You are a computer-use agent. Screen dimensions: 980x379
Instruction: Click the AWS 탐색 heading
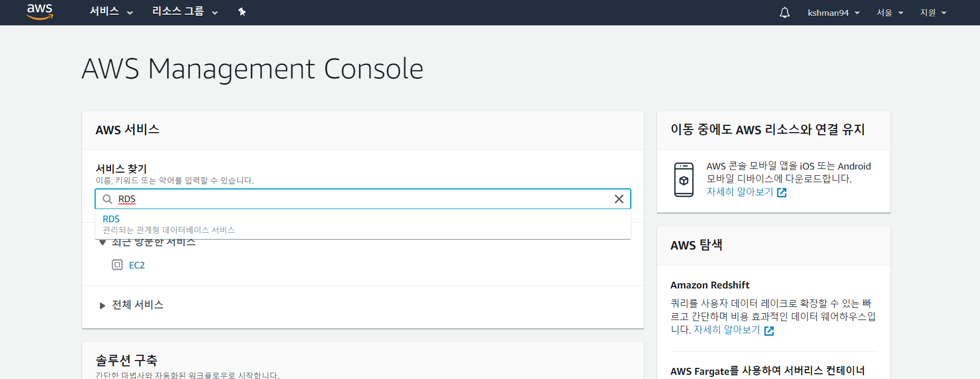point(696,245)
